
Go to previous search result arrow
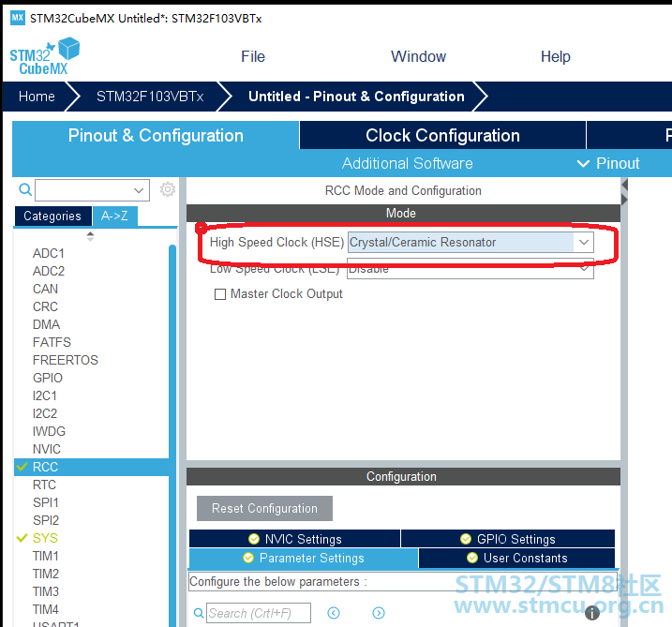334,613
